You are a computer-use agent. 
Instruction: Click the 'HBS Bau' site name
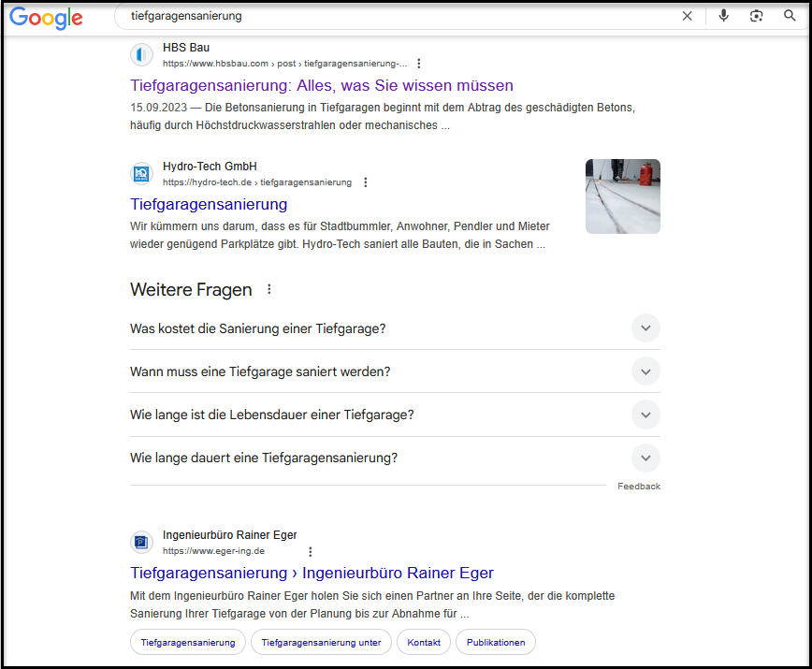tap(186, 48)
